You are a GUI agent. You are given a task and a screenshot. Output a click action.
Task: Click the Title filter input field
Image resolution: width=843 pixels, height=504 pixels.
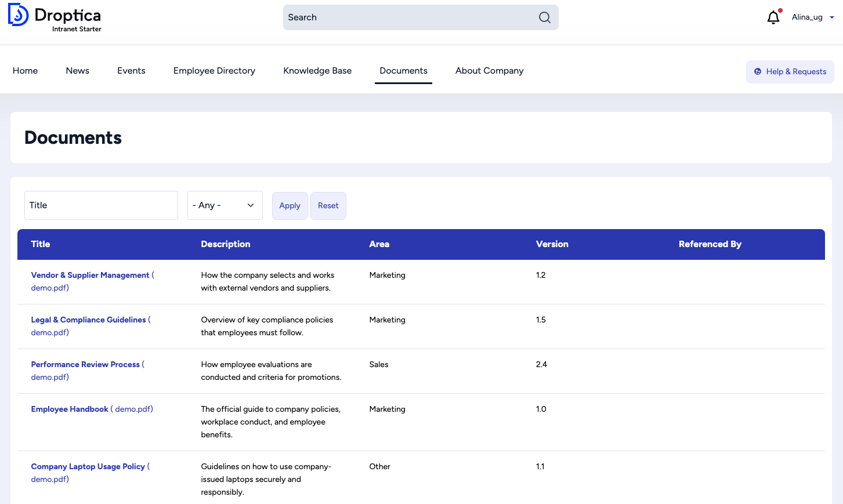[101, 205]
